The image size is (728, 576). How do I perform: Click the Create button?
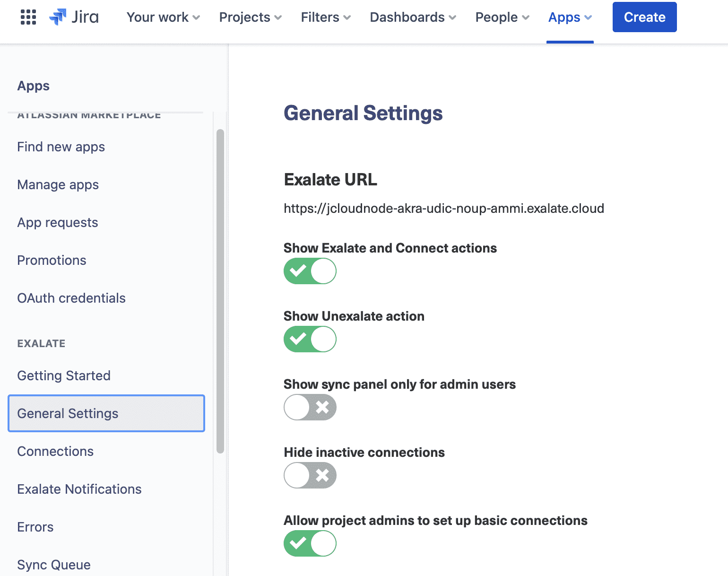click(644, 17)
